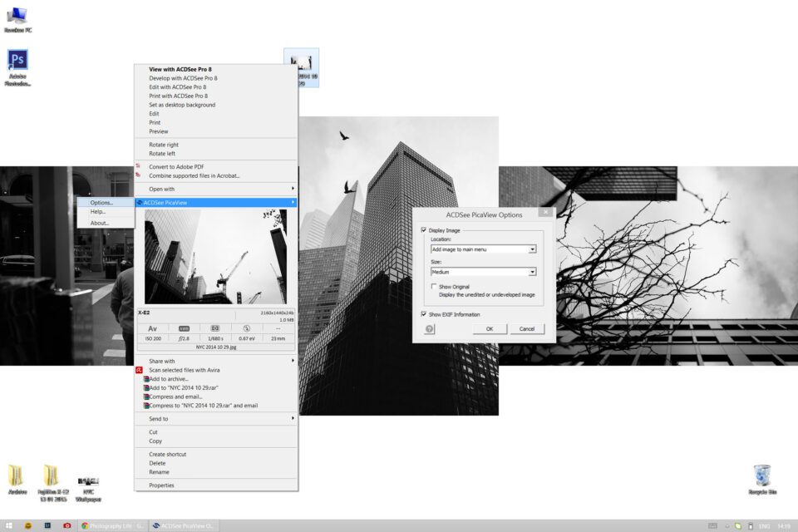
Task: Click the green system tray icon
Action: pos(738,526)
